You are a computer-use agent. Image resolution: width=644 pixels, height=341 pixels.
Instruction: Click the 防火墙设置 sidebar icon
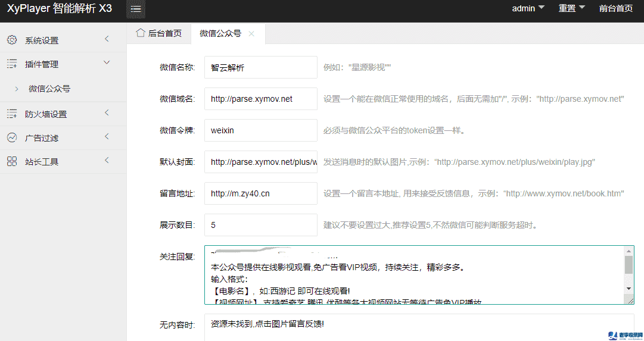[x=12, y=114]
